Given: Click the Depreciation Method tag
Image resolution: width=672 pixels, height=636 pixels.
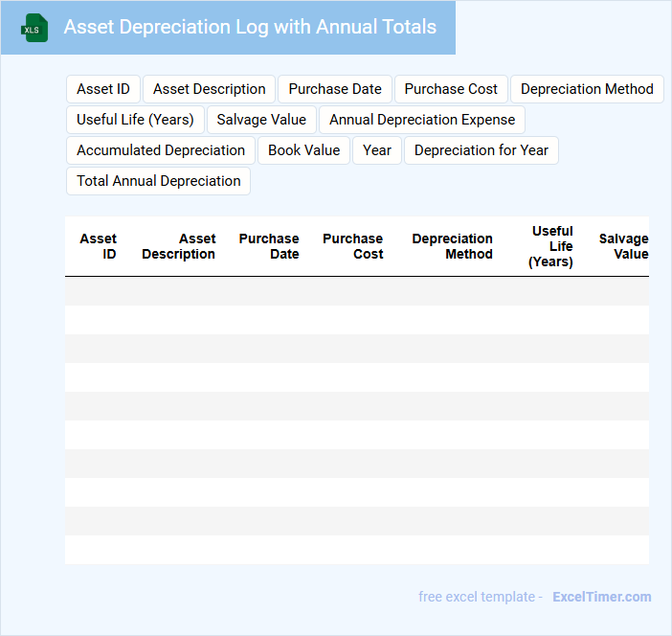Looking at the screenshot, I should [x=587, y=89].
